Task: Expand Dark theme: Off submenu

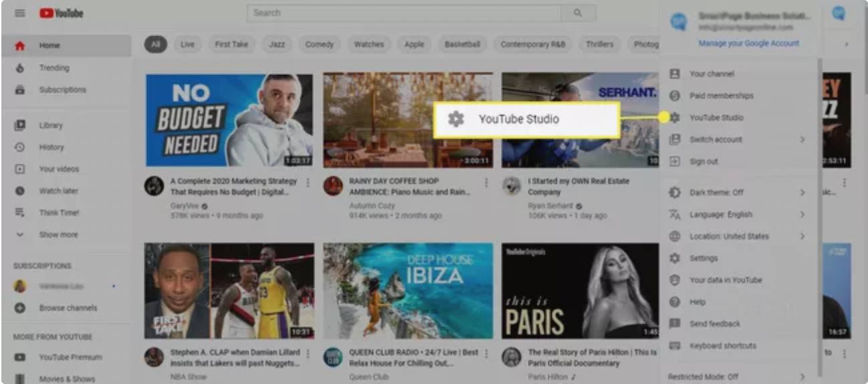Action: click(736, 193)
